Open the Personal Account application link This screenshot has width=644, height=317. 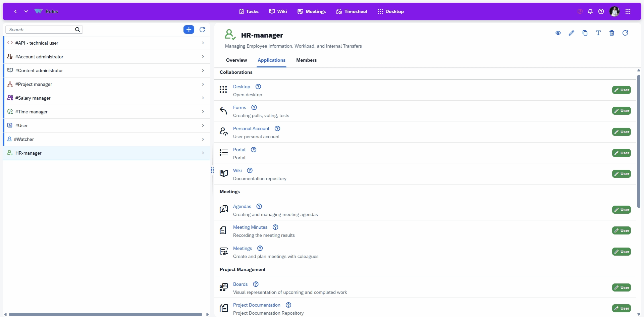[251, 128]
